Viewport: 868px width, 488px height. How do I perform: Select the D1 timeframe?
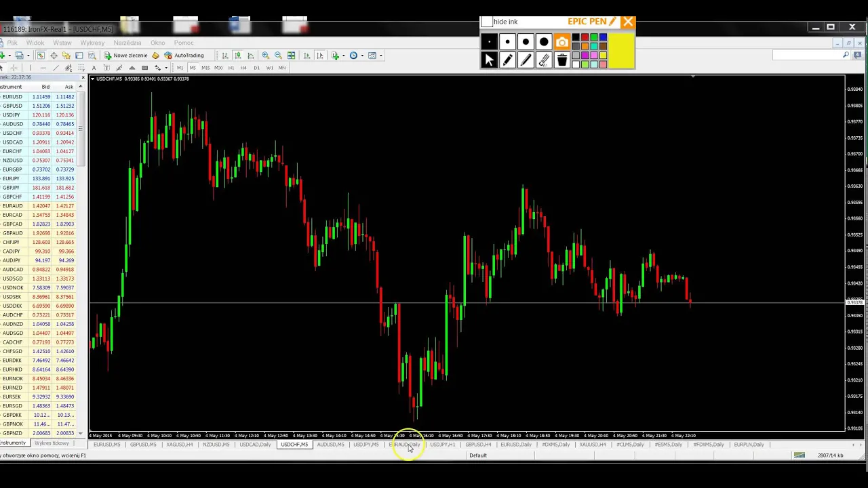[256, 68]
